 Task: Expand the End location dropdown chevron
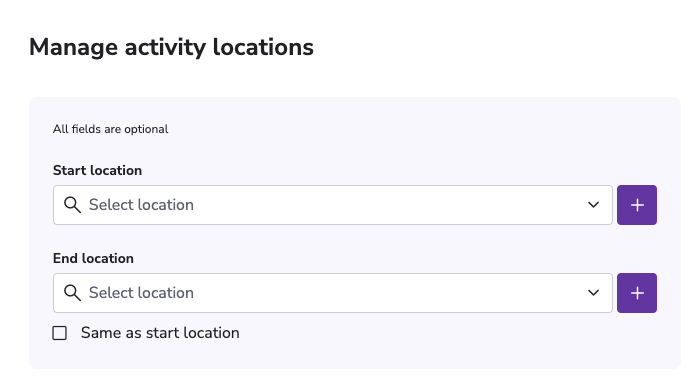[593, 293]
